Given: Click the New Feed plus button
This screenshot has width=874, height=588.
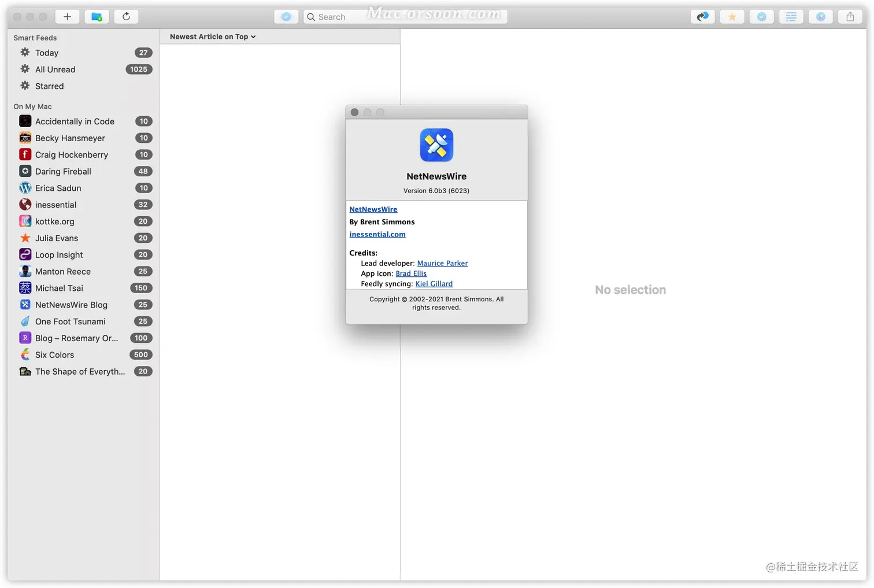Looking at the screenshot, I should [x=67, y=17].
